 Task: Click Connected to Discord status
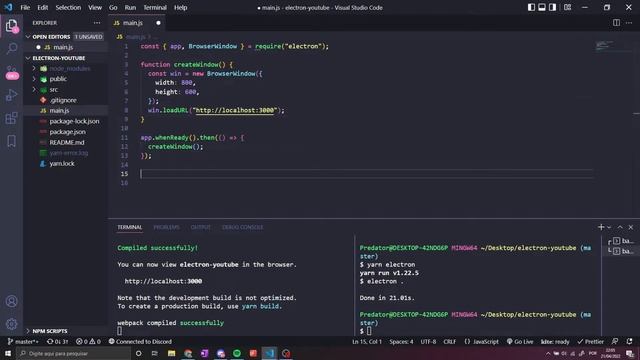(x=140, y=342)
